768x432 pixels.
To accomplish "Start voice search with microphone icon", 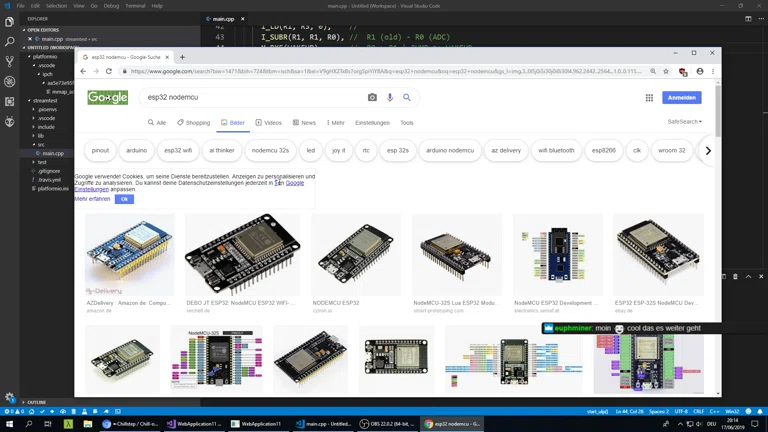I will (x=390, y=98).
